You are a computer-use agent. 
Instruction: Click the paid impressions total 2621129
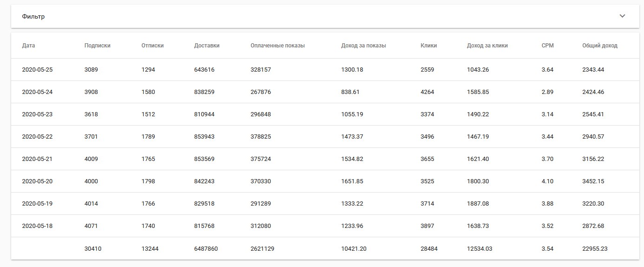[262, 249]
